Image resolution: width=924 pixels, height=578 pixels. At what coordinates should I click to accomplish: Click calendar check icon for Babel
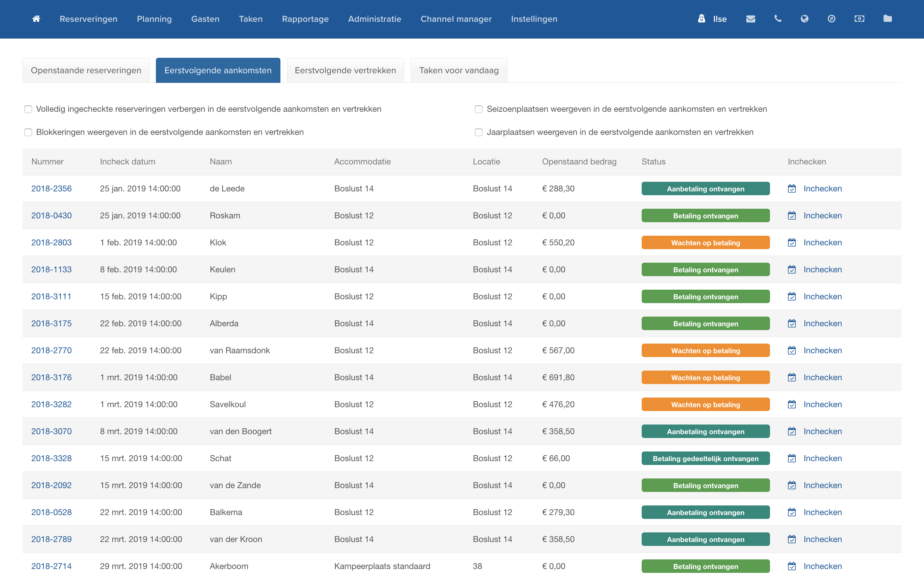click(792, 377)
